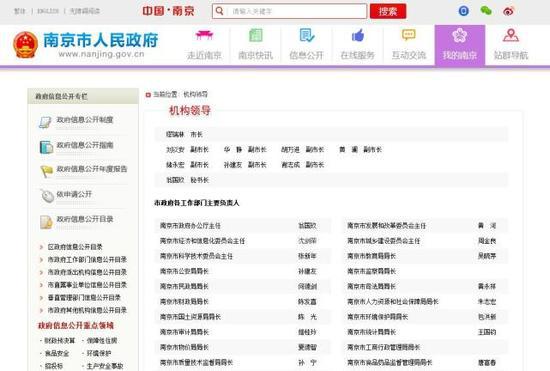The width and height of the screenshot is (550, 371).
Task: Click the blue round icon beside WeChat
Action: (x=463, y=11)
